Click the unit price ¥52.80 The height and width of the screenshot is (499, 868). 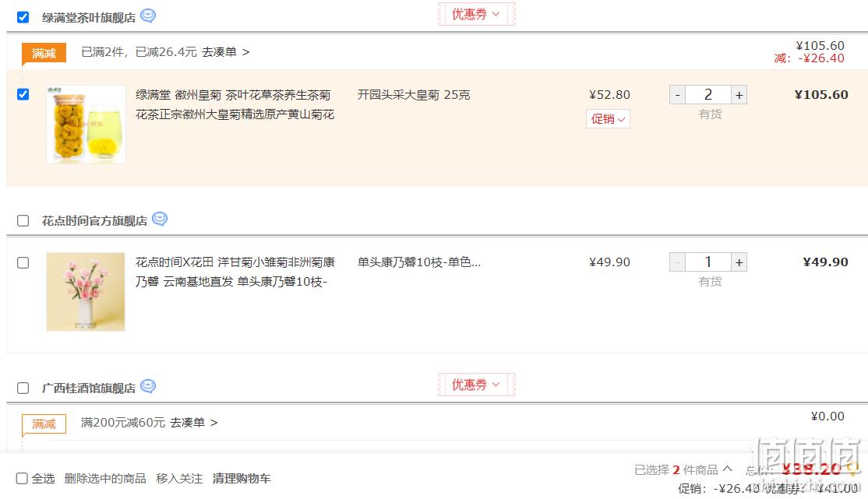click(x=609, y=95)
